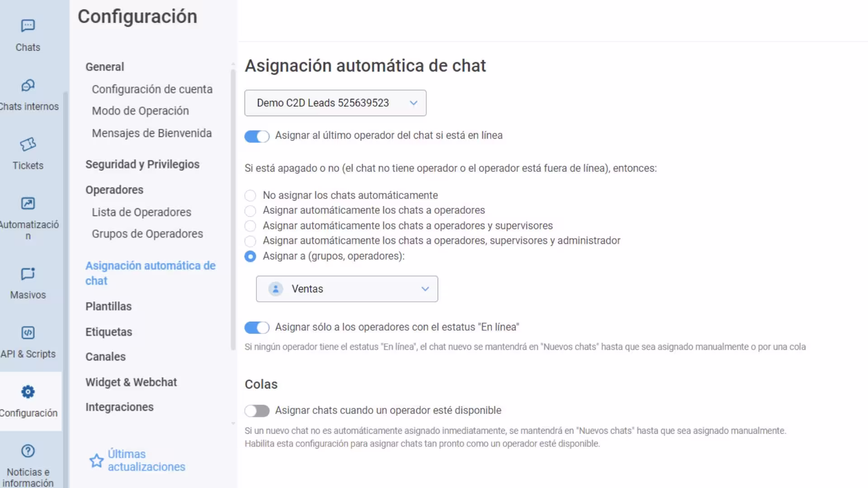Open Configuración de cuenta link
Screen dimensions: 868x488
152,89
